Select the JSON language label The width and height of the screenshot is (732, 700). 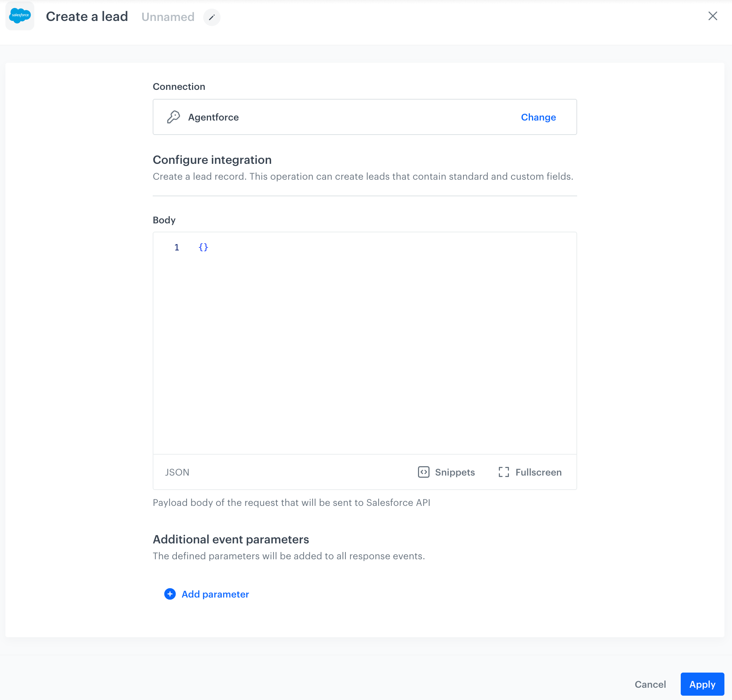177,472
